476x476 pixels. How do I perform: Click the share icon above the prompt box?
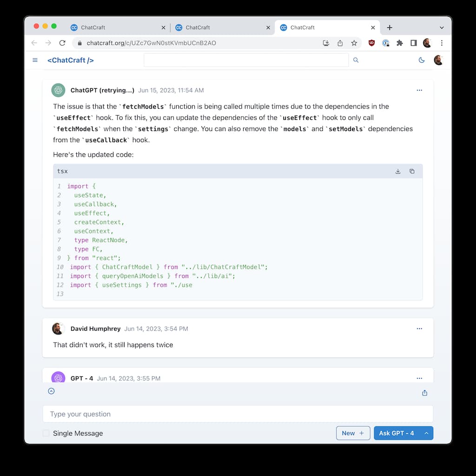(424, 393)
